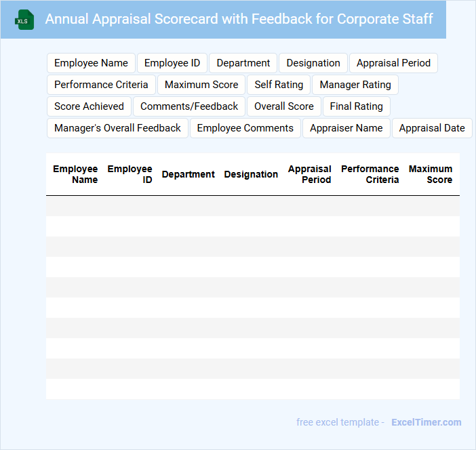Click the Score Achieved tag

(89, 106)
